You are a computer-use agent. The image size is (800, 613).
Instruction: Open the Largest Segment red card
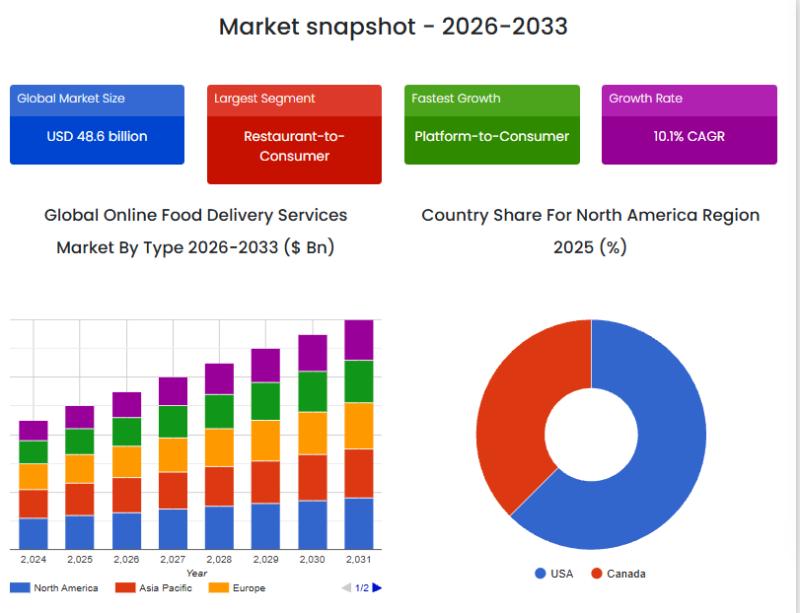click(x=294, y=135)
